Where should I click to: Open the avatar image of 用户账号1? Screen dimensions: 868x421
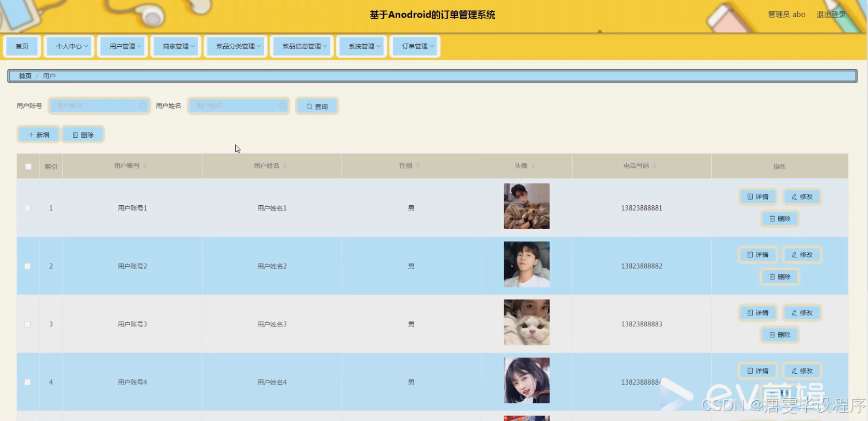(526, 206)
